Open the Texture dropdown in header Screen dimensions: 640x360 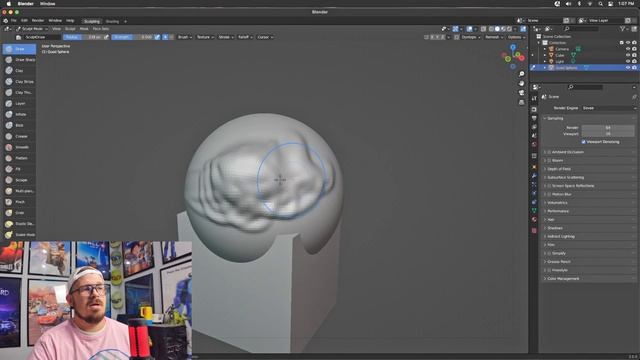[x=205, y=37]
